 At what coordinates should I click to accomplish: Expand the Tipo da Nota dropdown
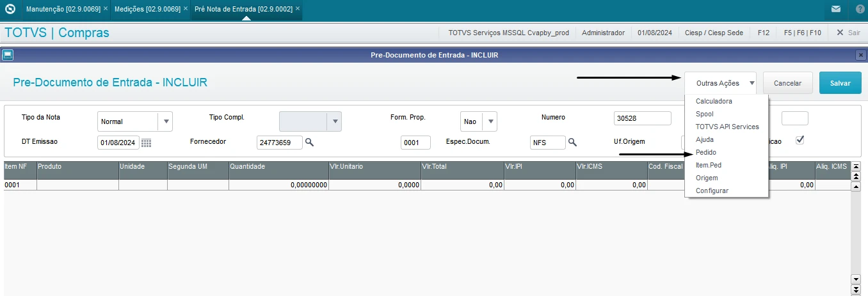(x=165, y=121)
